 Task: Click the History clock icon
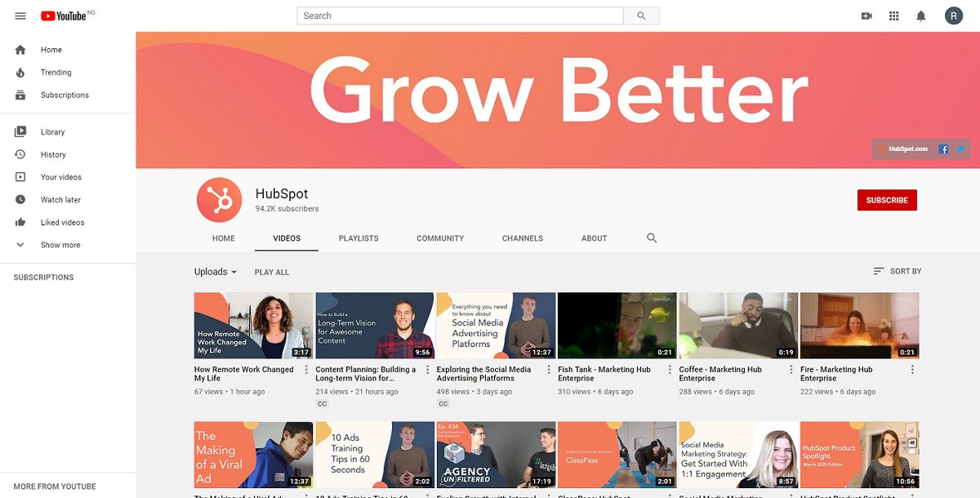pos(21,154)
